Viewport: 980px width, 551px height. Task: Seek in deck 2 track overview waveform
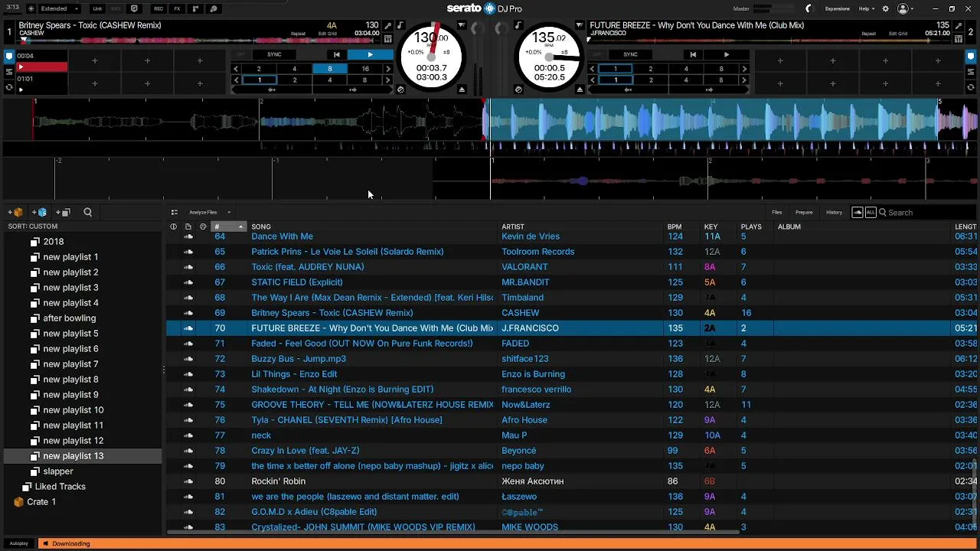[x=769, y=41]
